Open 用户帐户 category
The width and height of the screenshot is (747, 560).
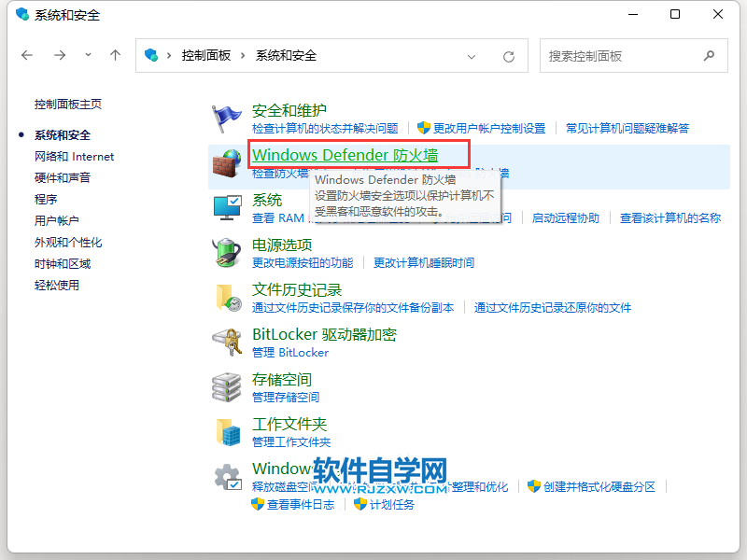(x=57, y=221)
